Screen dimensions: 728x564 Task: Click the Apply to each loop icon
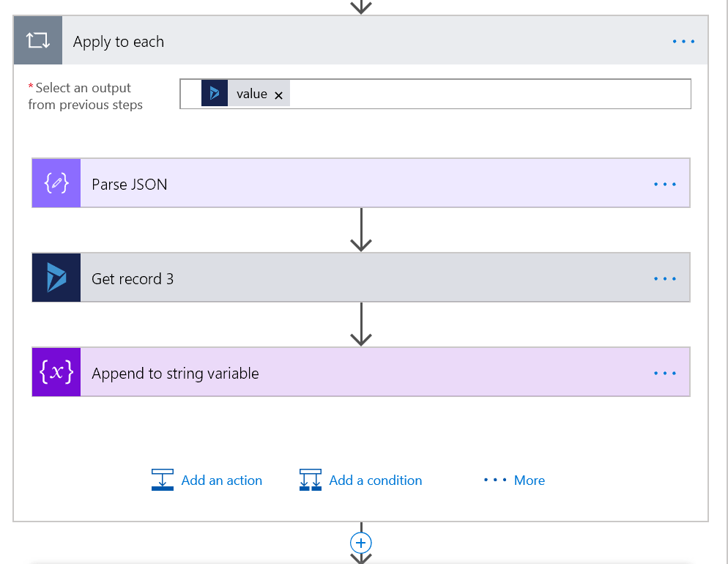38,41
